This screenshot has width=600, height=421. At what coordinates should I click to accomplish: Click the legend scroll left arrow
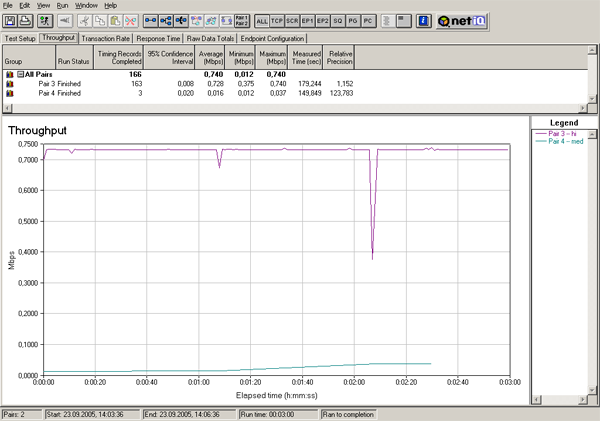tap(536, 399)
